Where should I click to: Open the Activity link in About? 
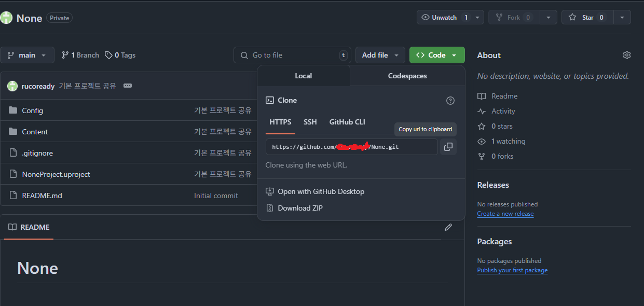pyautogui.click(x=503, y=111)
